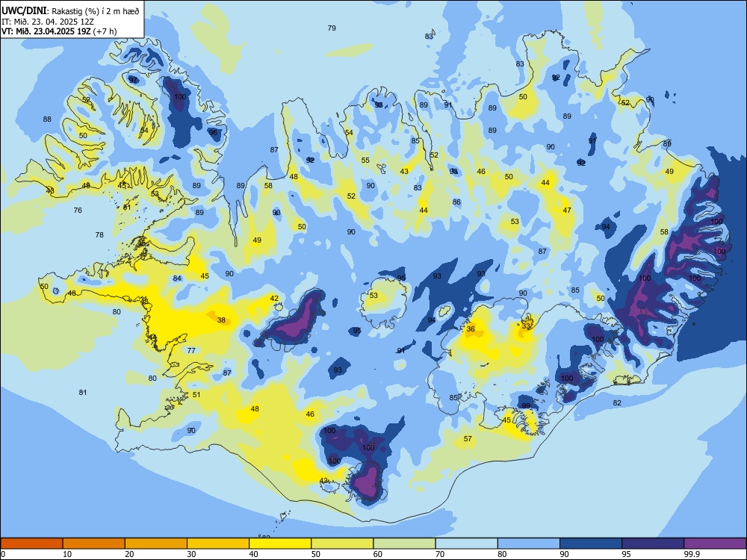Image resolution: width=747 pixels, height=560 pixels.
Task: Click the humidity value 33 on the map
Action: click(525, 326)
